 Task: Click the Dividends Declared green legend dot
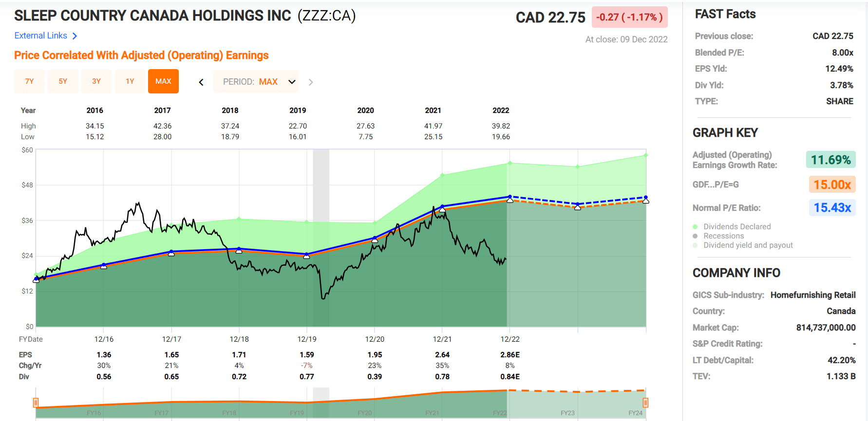[696, 227]
